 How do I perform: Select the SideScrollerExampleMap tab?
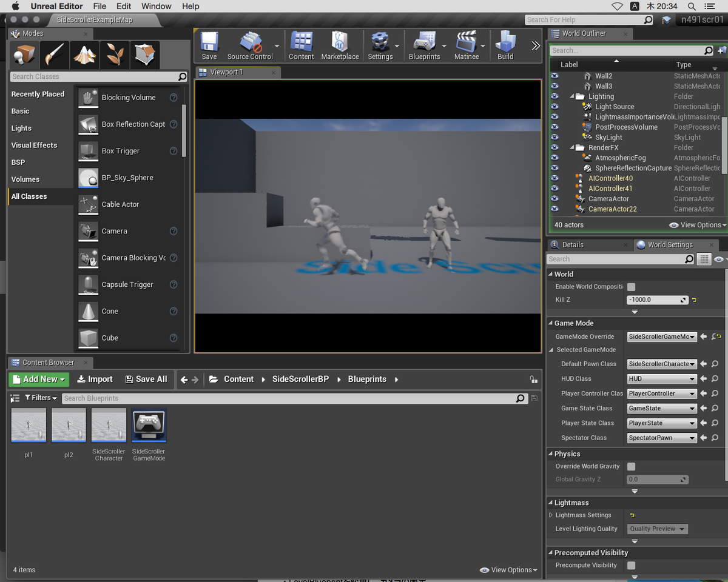coord(95,20)
